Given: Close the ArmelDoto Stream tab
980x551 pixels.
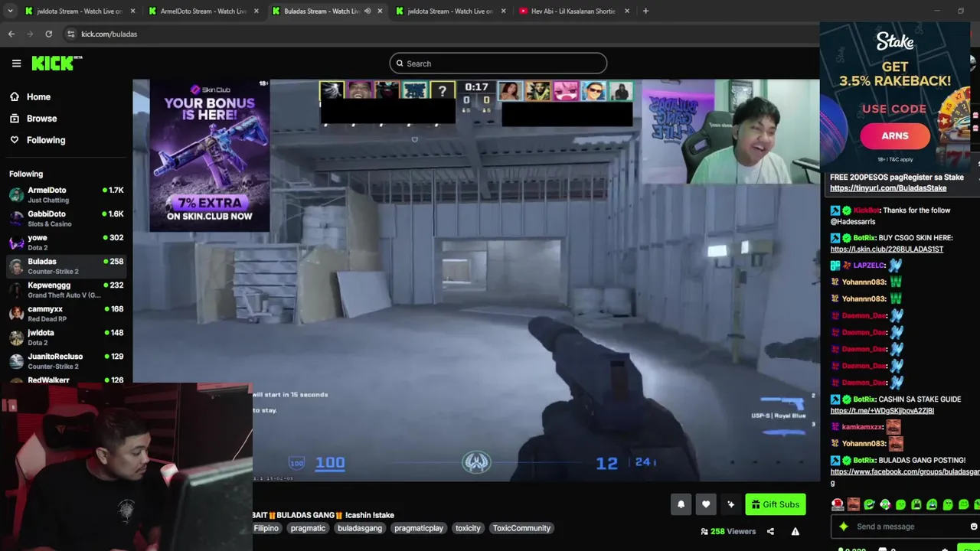Looking at the screenshot, I should [x=256, y=11].
